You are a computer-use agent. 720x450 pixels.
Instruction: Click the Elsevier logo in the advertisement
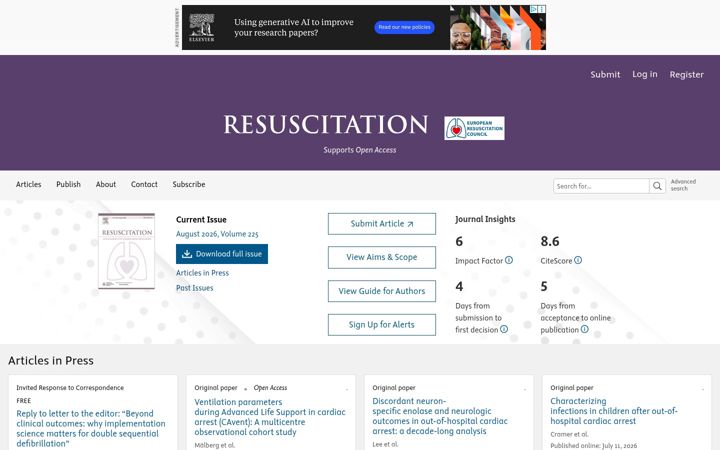(202, 28)
